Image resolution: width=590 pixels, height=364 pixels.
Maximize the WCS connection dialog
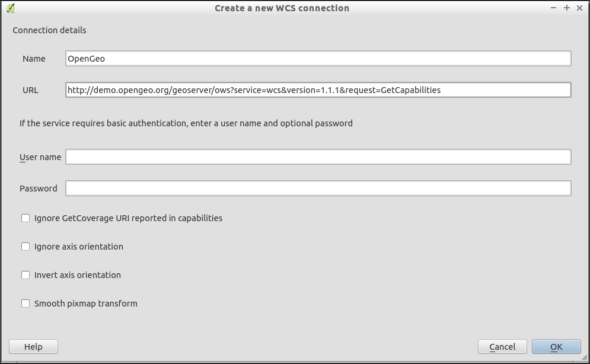click(x=567, y=8)
